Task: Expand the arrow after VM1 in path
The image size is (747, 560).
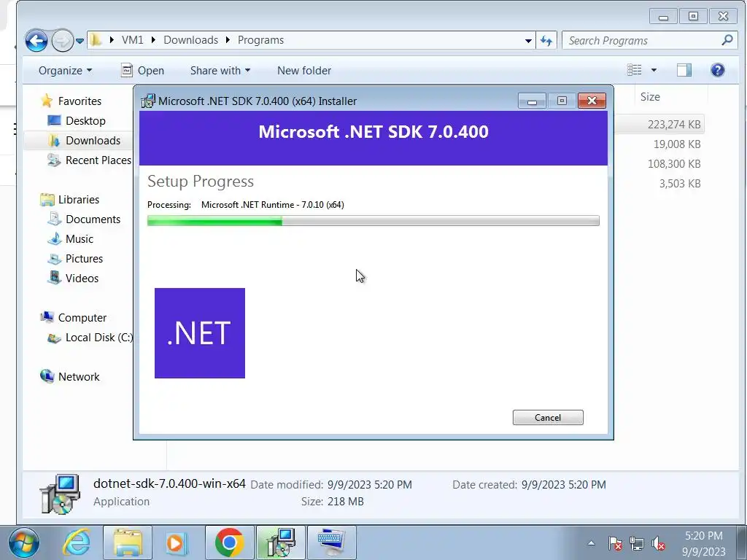Action: point(153,40)
